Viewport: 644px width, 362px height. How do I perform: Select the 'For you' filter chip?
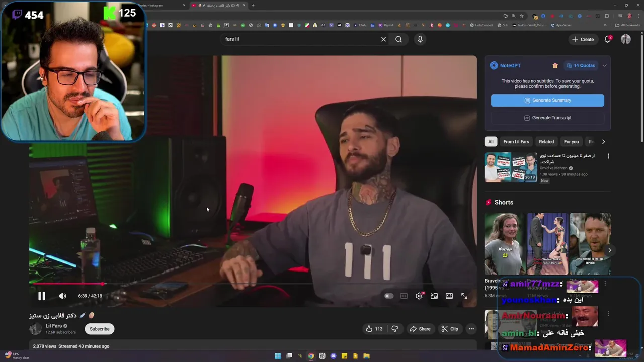[x=571, y=142]
